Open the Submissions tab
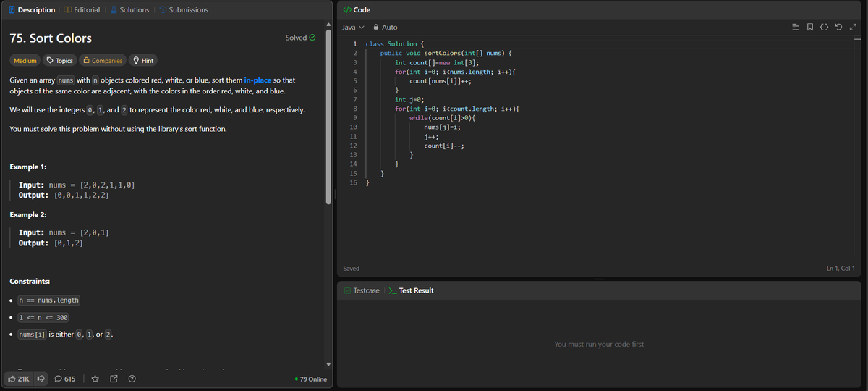Image resolution: width=868 pixels, height=391 pixels. (183, 9)
